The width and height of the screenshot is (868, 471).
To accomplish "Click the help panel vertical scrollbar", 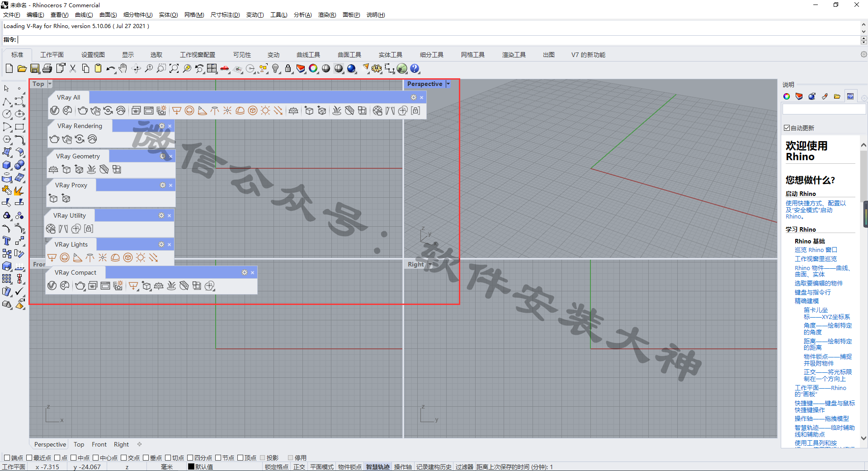I will coord(864,292).
